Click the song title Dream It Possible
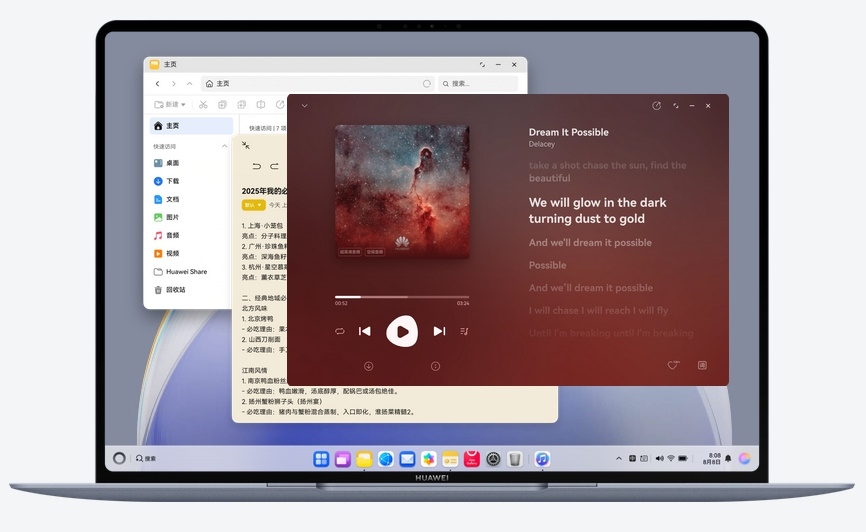The width and height of the screenshot is (866, 532). [x=568, y=132]
